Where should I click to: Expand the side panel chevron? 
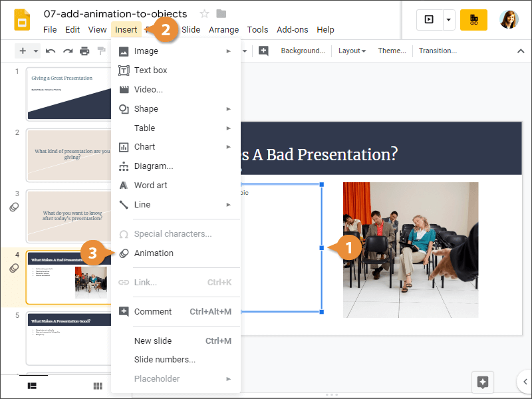click(x=525, y=382)
